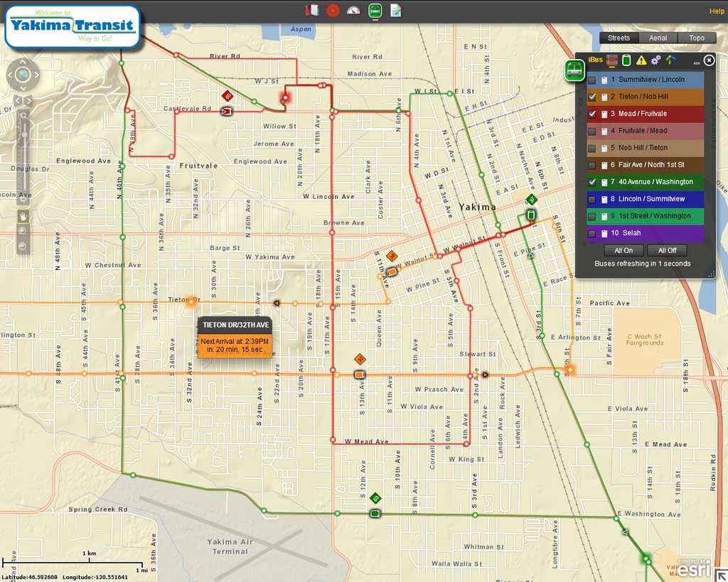Image resolution: width=728 pixels, height=582 pixels.
Task: Enable route 9 1st Street / Washington checkbox
Action: click(x=592, y=216)
